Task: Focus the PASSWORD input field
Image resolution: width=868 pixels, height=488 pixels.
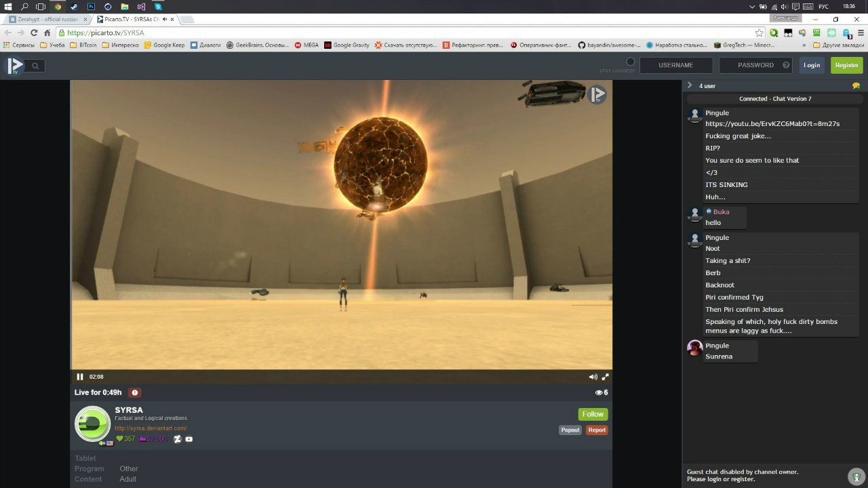Action: (755, 65)
